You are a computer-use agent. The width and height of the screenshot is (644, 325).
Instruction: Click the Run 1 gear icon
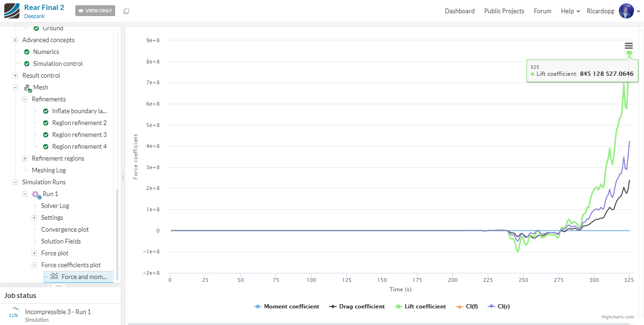tap(36, 194)
